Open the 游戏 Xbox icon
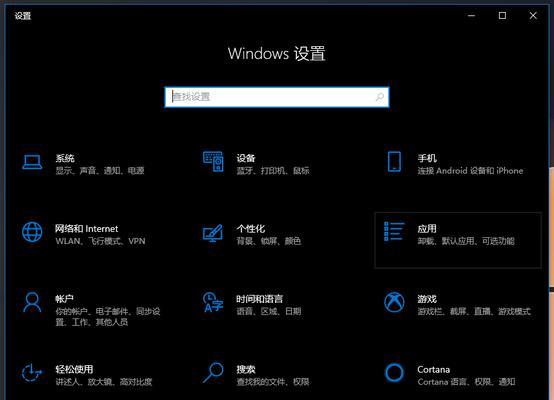Screen dimensions: 554x400 tap(394, 302)
